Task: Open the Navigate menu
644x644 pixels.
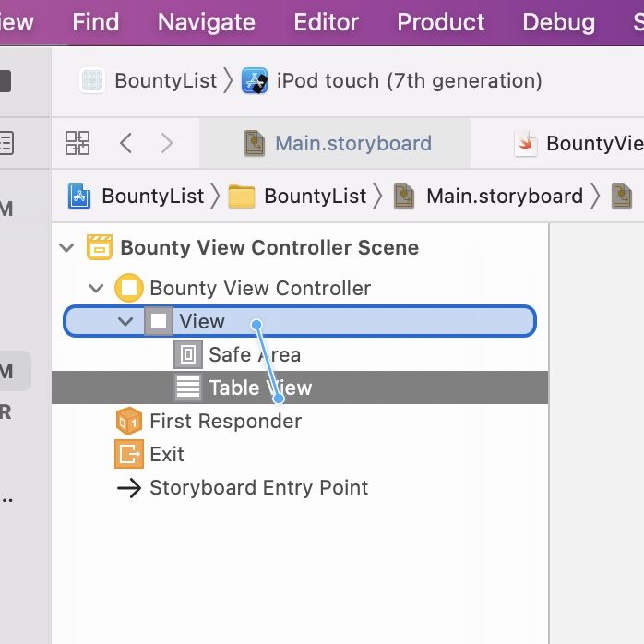Action: [207, 22]
